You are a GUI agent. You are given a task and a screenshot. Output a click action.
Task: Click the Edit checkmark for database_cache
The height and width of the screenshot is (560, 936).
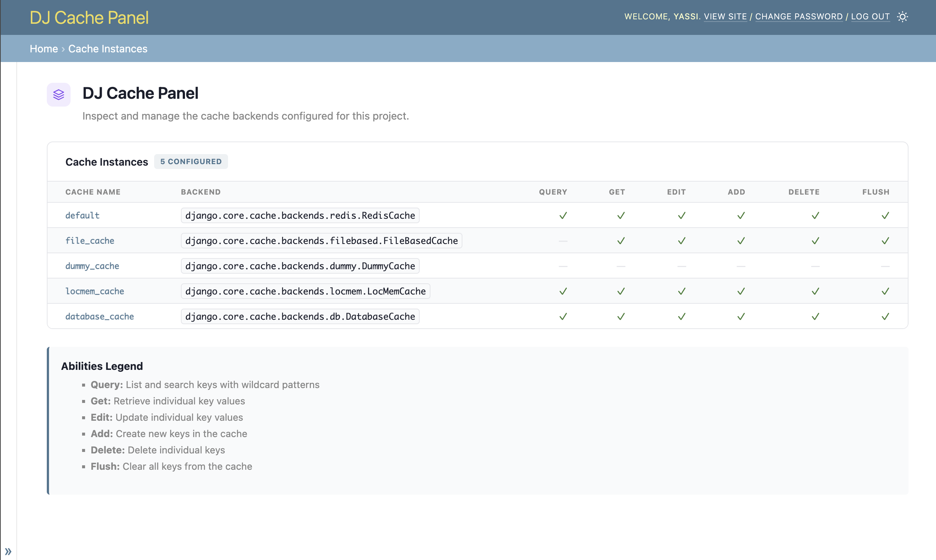click(x=682, y=317)
